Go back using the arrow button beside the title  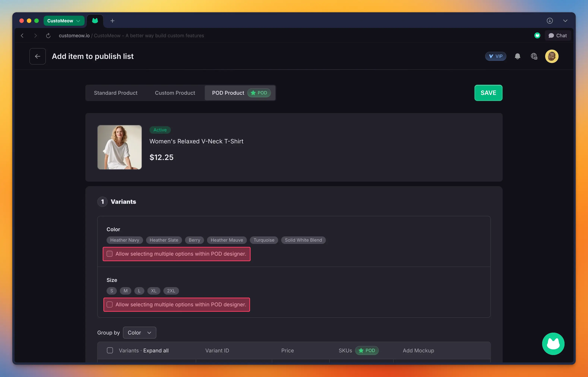(x=37, y=56)
